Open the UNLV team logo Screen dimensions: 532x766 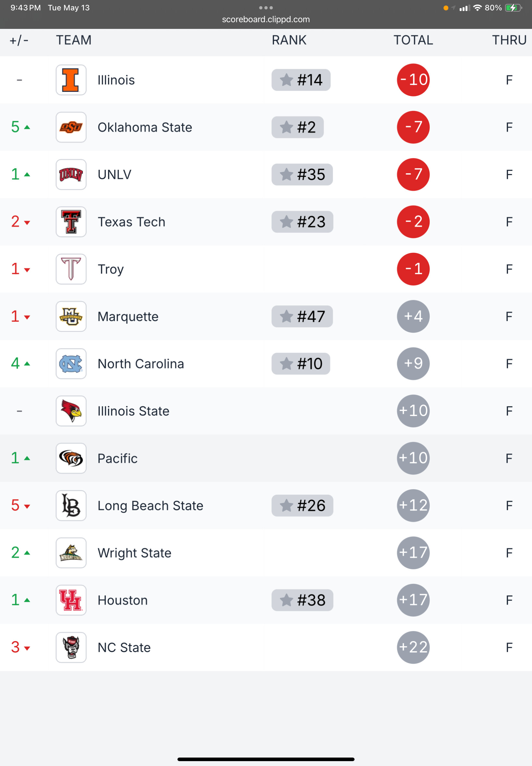pos(71,175)
